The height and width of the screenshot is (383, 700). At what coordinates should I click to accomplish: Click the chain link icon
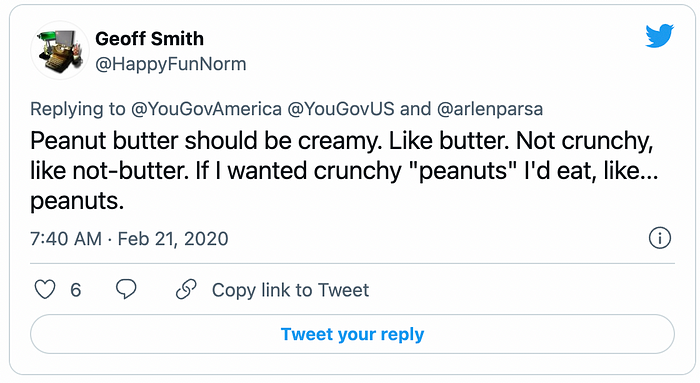click(x=186, y=289)
